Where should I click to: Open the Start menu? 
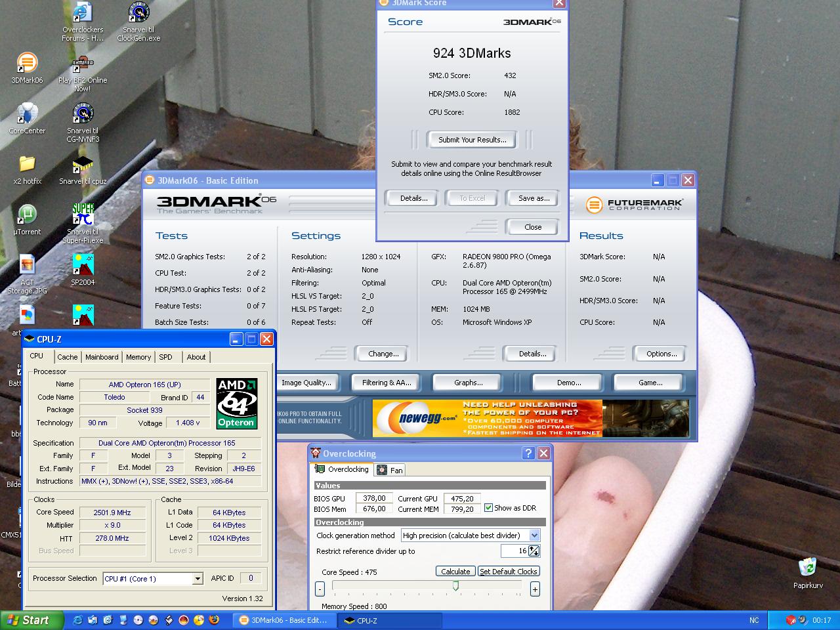(32, 620)
